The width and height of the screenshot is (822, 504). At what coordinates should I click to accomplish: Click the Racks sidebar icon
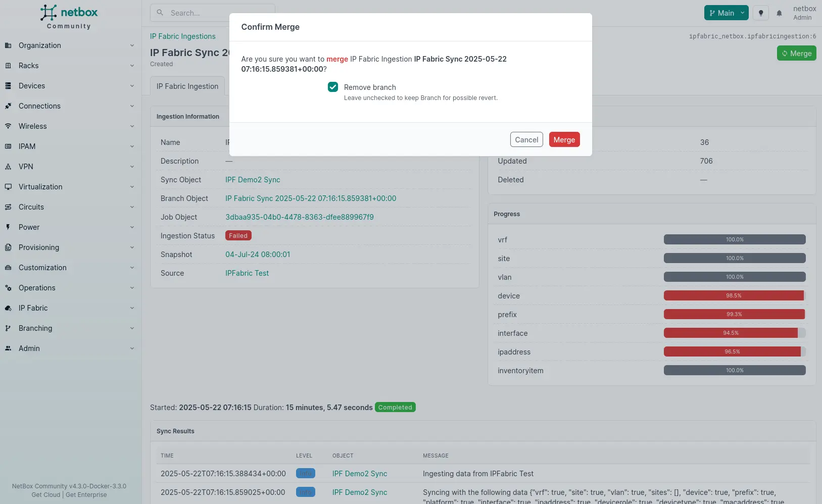[x=8, y=66]
